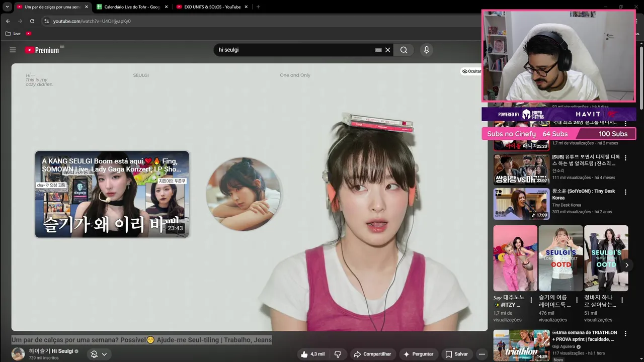This screenshot has height=362, width=644.
Task: Open options for [SUB] 유튜브 video suggestion
Action: (625, 158)
